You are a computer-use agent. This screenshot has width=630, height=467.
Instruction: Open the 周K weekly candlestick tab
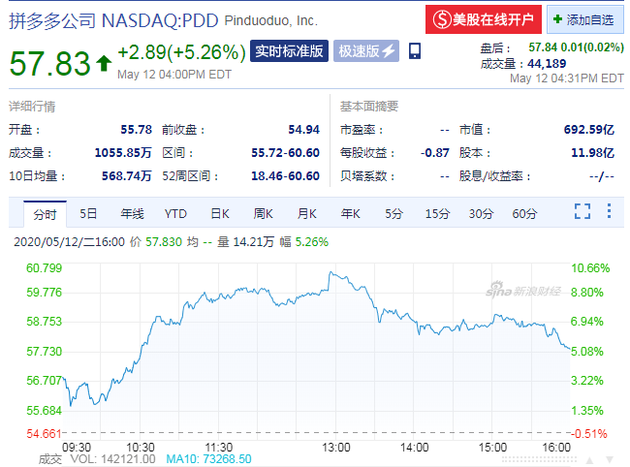[263, 213]
